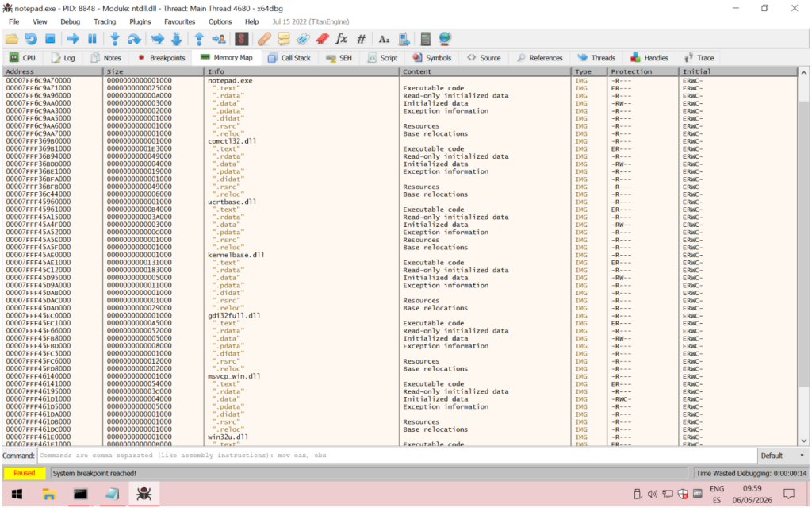Open Variables with the hash icon
This screenshot has height=508, width=812.
point(361,39)
